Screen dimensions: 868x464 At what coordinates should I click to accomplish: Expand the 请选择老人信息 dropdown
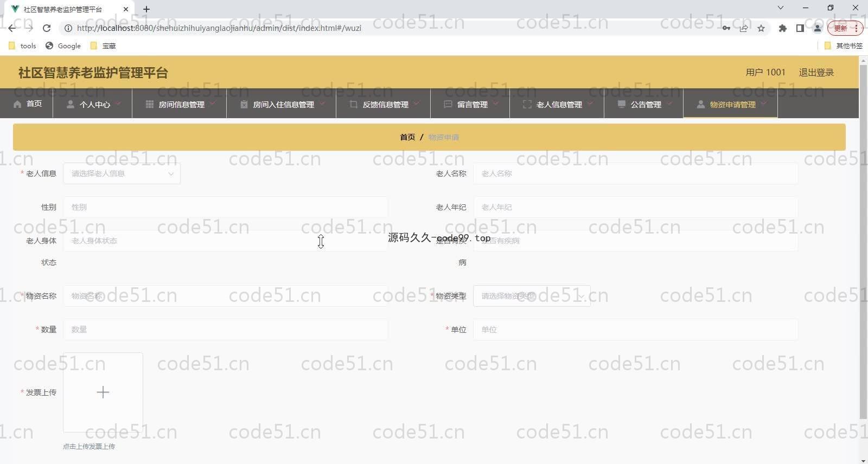[x=122, y=173]
